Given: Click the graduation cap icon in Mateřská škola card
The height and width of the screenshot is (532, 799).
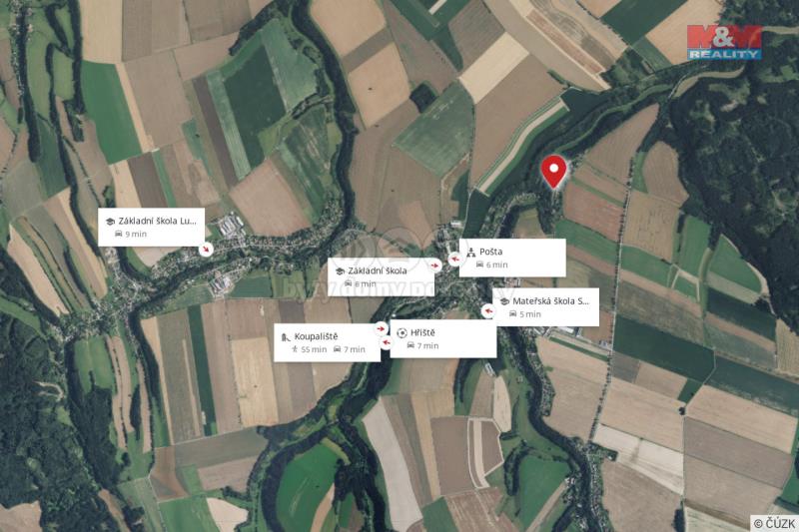Looking at the screenshot, I should [504, 301].
